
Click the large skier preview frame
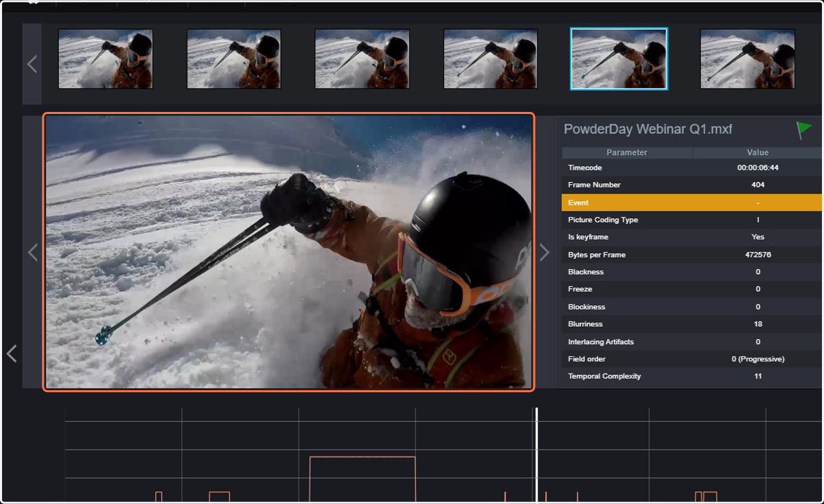click(x=288, y=252)
